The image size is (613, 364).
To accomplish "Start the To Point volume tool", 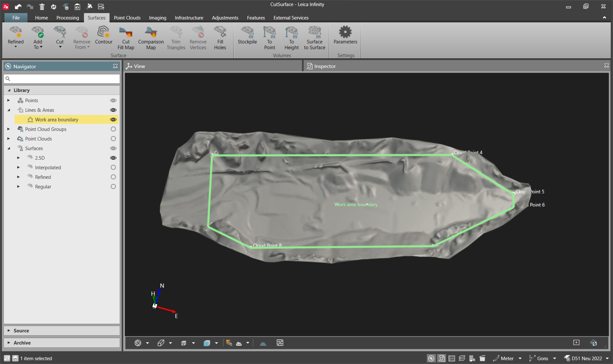I will pyautogui.click(x=269, y=38).
